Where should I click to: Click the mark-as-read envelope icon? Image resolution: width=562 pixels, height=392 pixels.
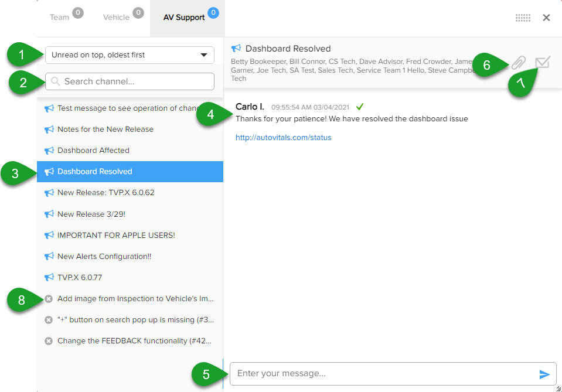click(543, 62)
